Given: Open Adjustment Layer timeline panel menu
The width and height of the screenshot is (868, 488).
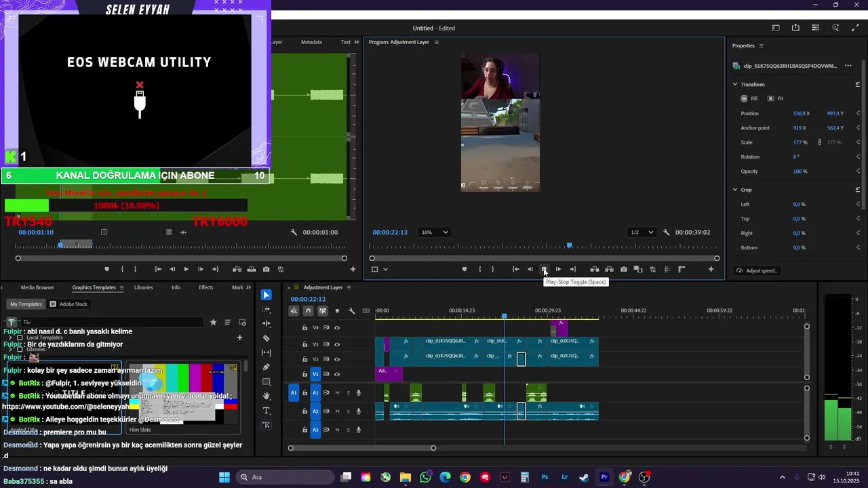Looking at the screenshot, I should [x=349, y=287].
